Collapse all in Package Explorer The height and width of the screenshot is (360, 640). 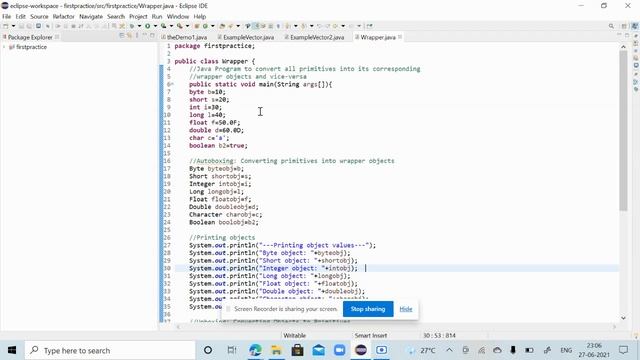[121, 36]
